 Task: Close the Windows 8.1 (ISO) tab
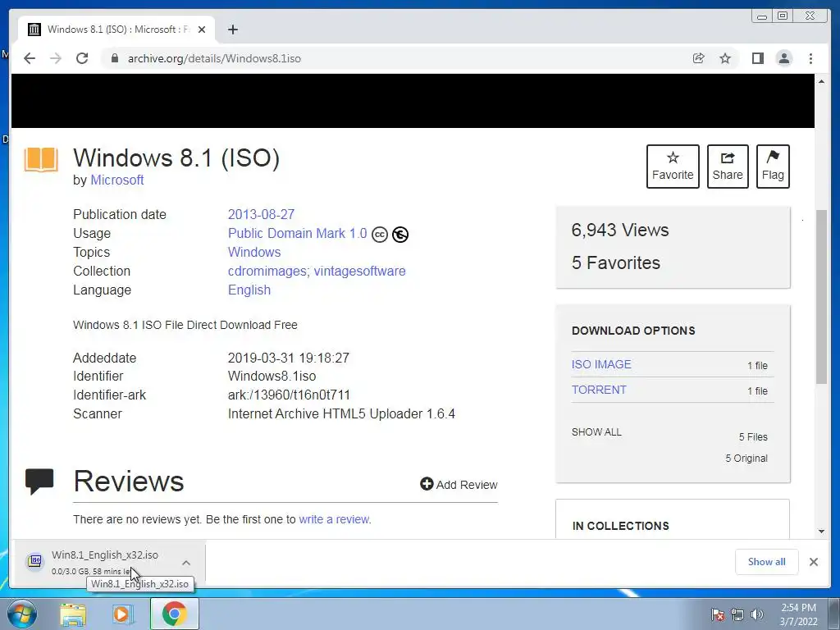tap(202, 30)
